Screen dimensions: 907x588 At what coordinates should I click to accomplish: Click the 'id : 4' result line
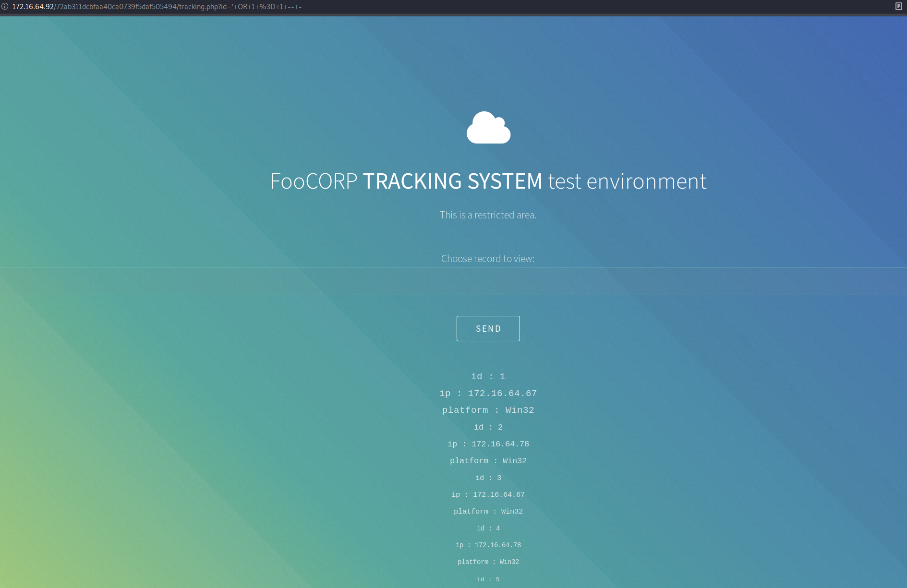point(488,528)
